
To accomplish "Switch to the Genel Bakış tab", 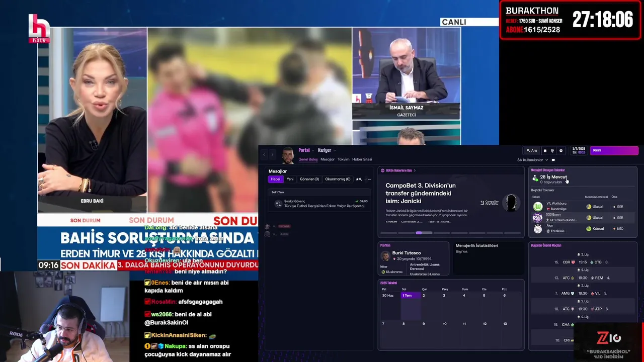I will pos(308,159).
